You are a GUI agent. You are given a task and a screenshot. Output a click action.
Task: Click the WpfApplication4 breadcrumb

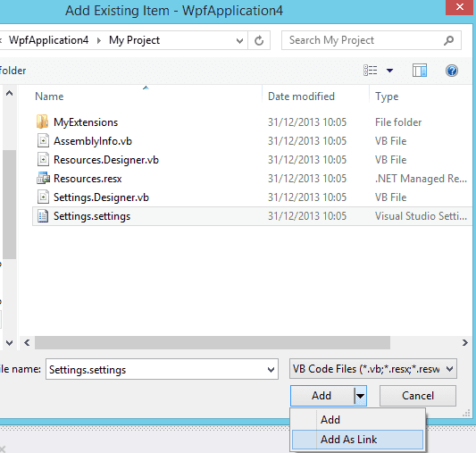[x=48, y=40]
